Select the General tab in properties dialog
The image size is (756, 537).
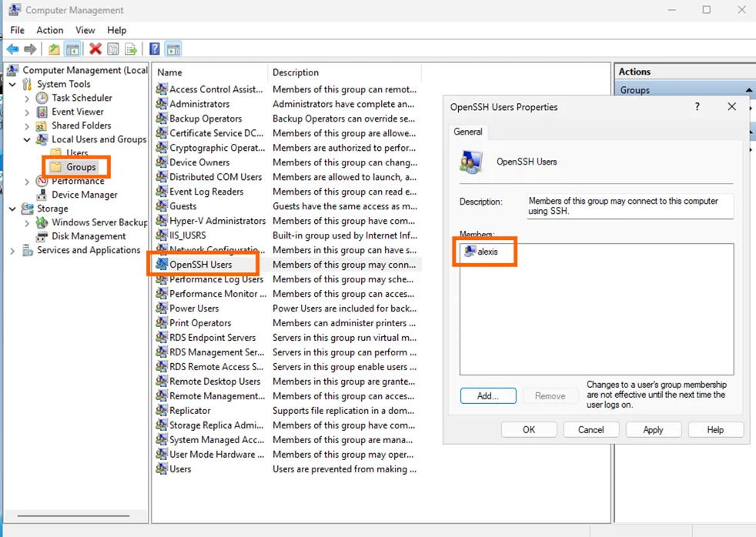click(x=467, y=132)
